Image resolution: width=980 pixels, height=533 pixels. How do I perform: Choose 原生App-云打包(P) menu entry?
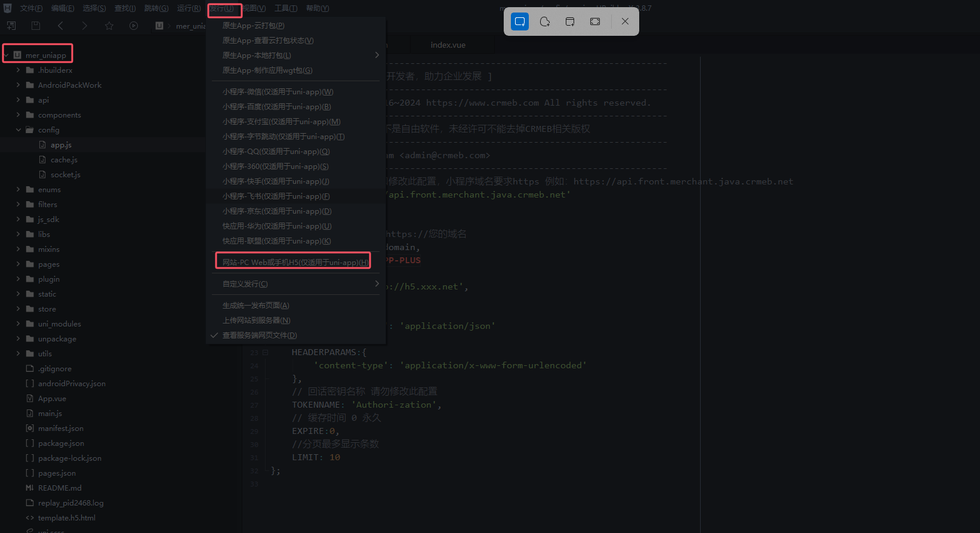click(254, 26)
